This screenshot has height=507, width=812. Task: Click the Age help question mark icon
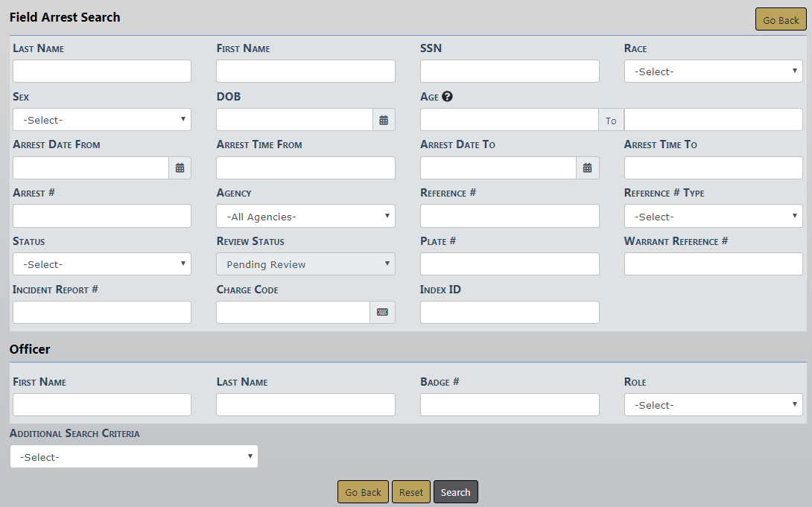447,97
